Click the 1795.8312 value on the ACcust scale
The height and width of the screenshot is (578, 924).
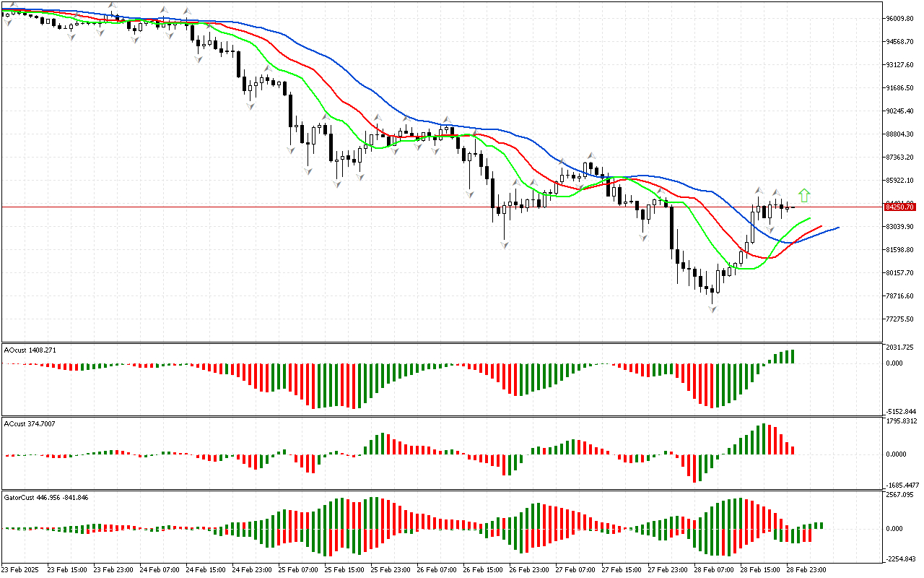click(x=901, y=421)
